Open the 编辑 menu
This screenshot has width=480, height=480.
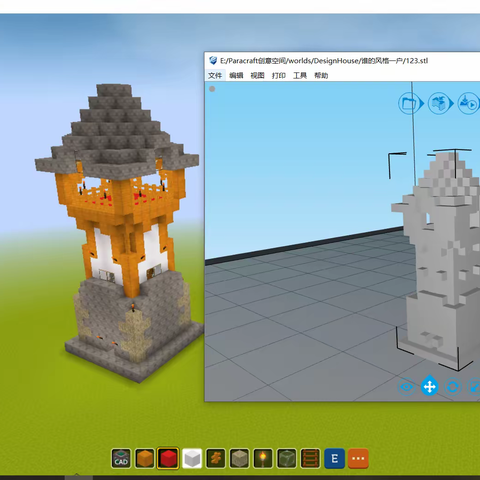236,75
